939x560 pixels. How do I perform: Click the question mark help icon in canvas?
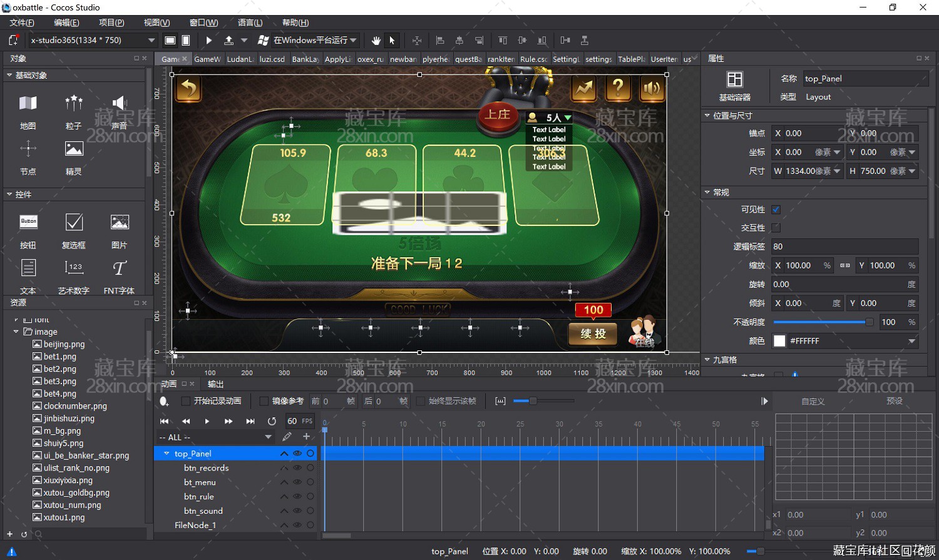(618, 88)
